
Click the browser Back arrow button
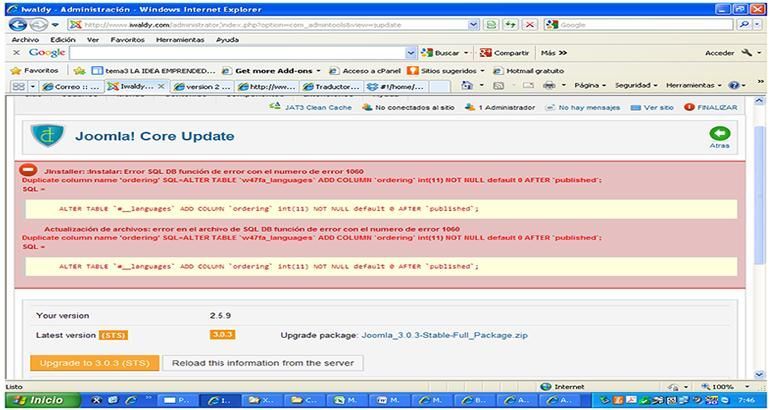coord(18,25)
